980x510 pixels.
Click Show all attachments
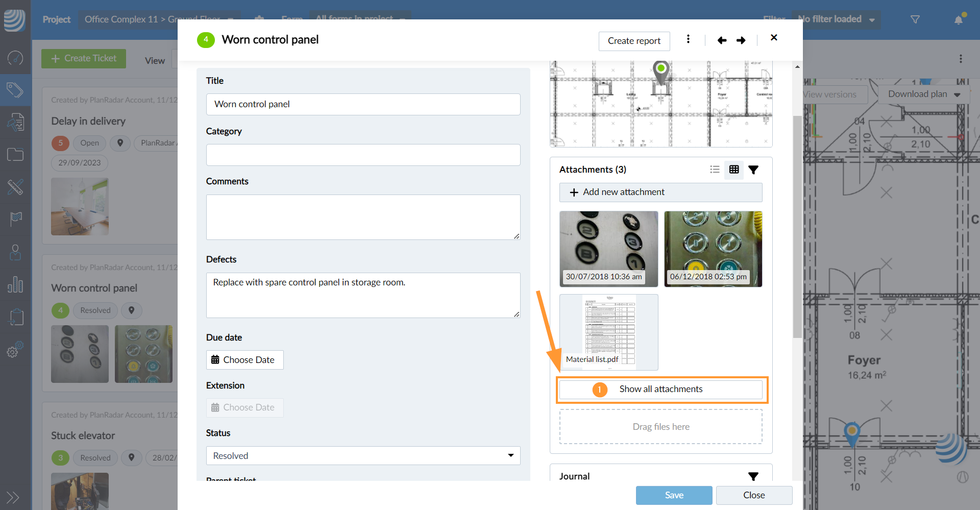point(661,390)
